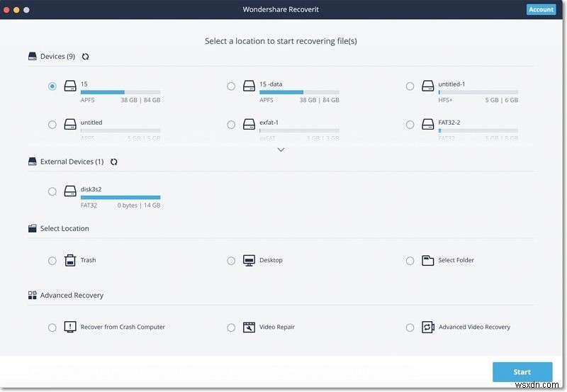567x392 pixels.
Task: Choose the Select Folder radio button
Action: click(x=410, y=260)
